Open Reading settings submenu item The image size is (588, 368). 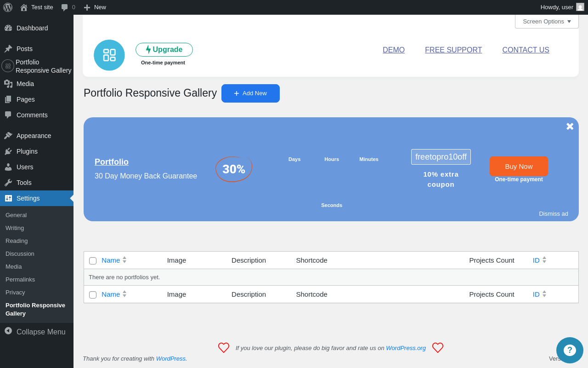click(x=17, y=241)
